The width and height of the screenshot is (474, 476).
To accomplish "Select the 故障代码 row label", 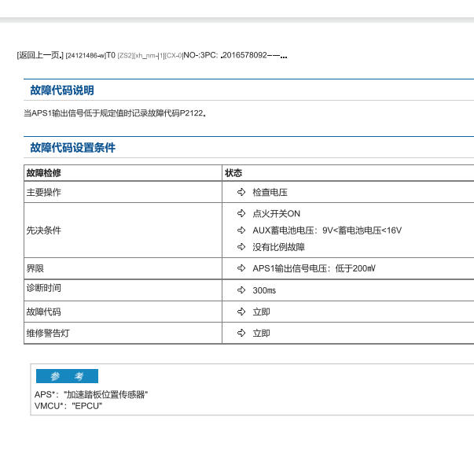I will [x=44, y=312].
